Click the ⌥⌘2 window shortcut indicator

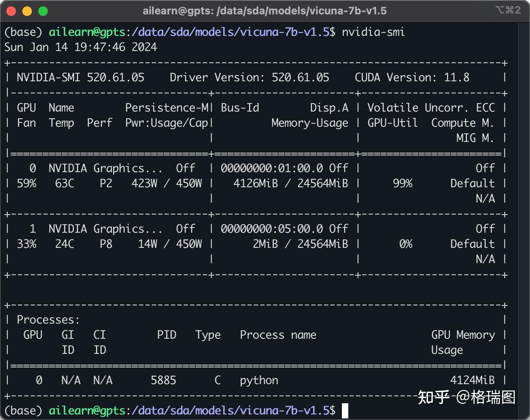click(x=508, y=10)
